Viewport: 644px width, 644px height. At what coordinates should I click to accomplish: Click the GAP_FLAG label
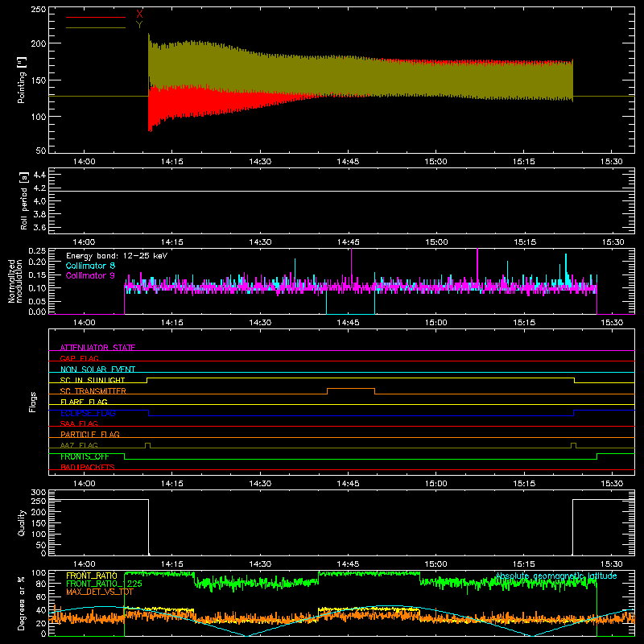(79, 358)
